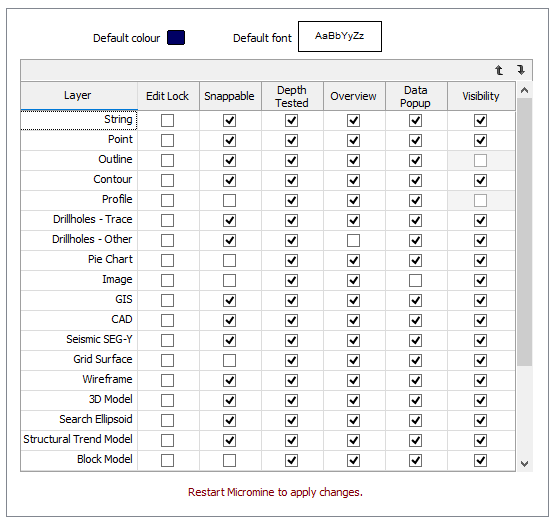Click the Overview column header

354,96
